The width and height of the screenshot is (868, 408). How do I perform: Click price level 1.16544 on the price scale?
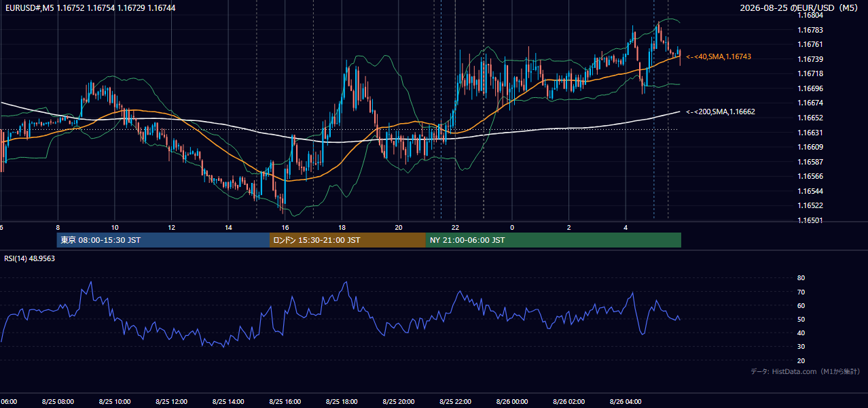pos(810,191)
